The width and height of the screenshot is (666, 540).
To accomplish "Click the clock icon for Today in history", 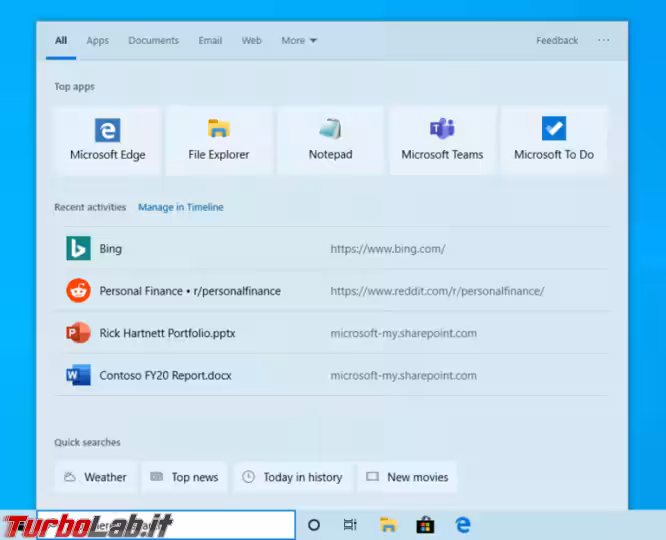I will (248, 477).
